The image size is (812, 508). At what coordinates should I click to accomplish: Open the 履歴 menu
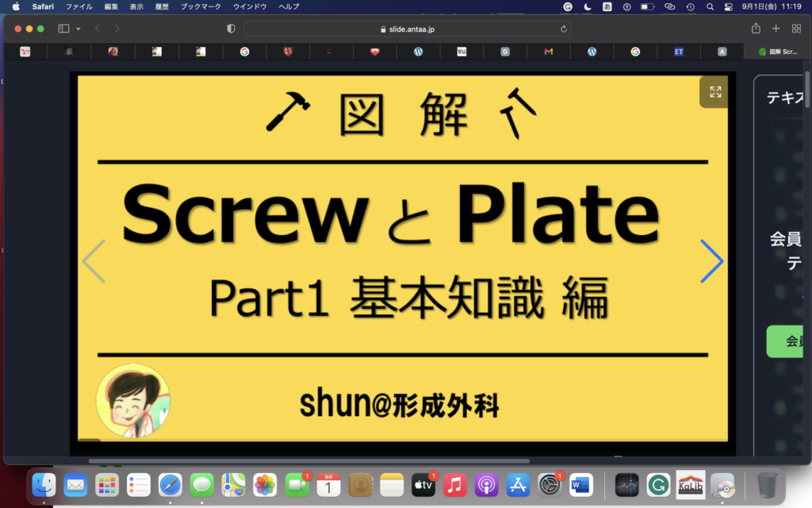tap(161, 6)
